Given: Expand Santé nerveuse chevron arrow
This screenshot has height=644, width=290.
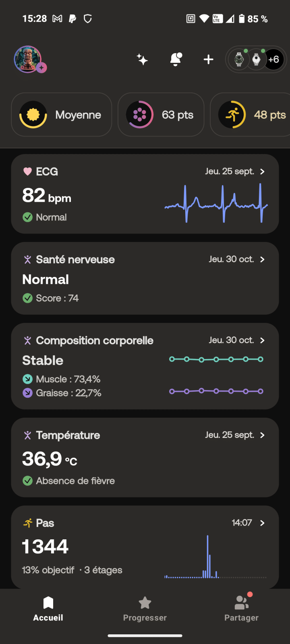Looking at the screenshot, I should point(263,260).
